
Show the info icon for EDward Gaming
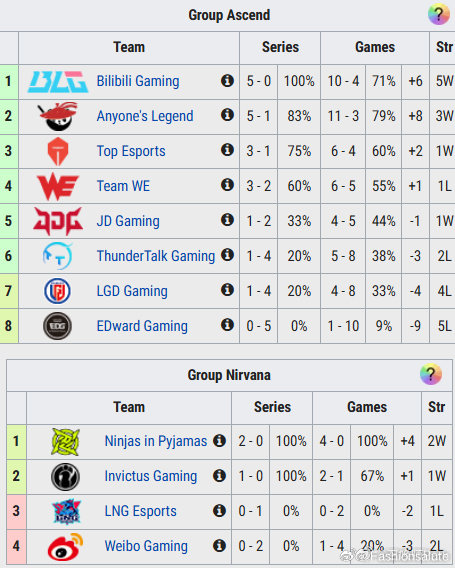(x=227, y=325)
